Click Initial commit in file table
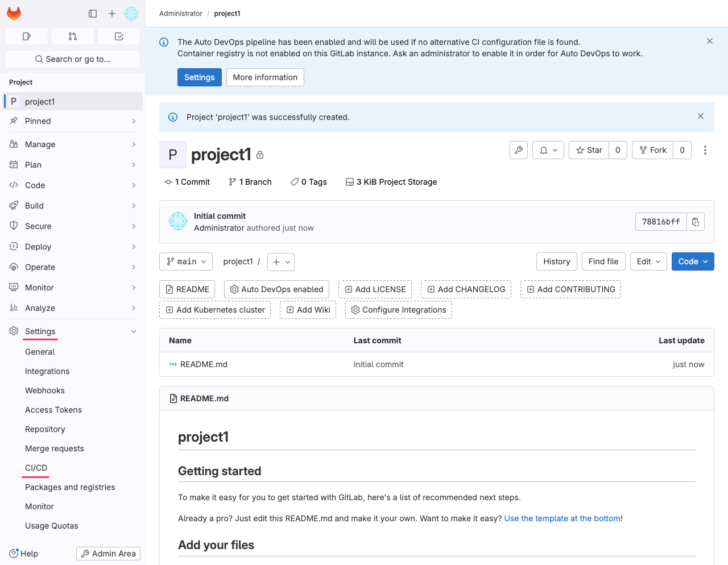This screenshot has height=565, width=728. [x=378, y=364]
